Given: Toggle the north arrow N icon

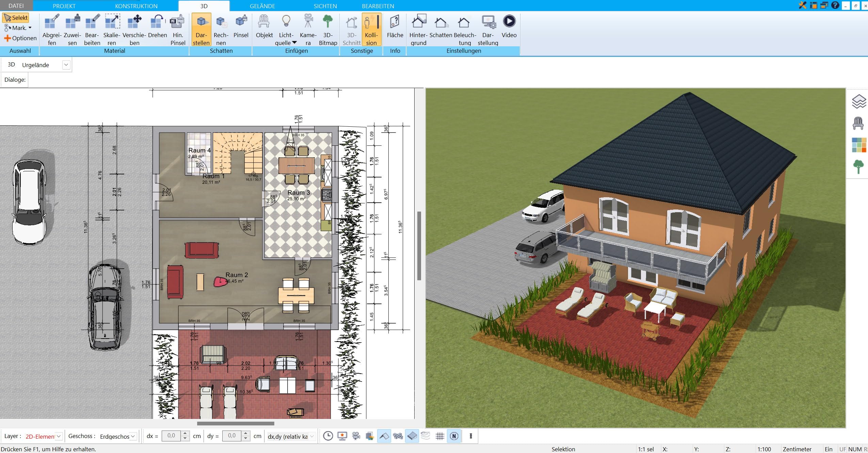Looking at the screenshot, I should (x=454, y=436).
